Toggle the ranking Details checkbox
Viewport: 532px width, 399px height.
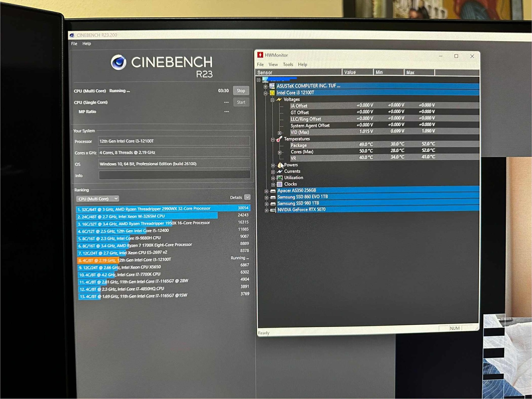[x=247, y=197]
